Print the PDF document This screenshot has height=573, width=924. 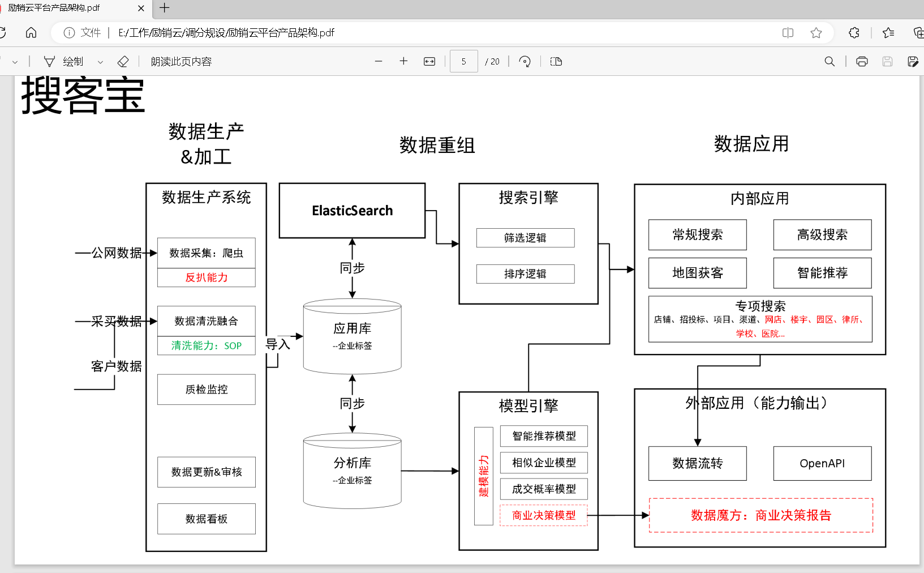click(x=862, y=61)
